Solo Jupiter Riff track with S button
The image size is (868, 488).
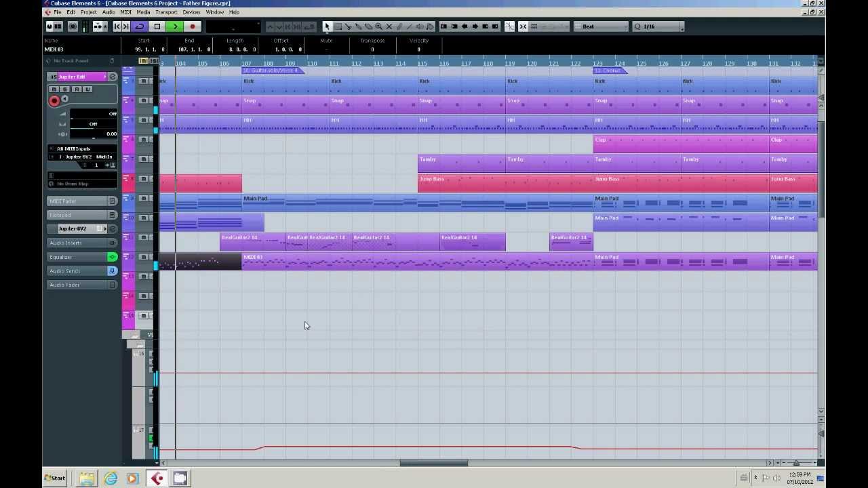[65, 89]
